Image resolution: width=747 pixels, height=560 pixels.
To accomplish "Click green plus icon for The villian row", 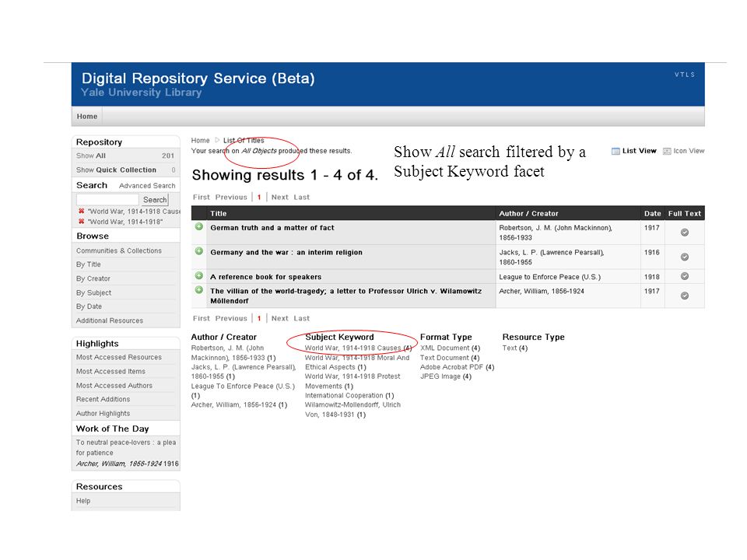I will (199, 290).
